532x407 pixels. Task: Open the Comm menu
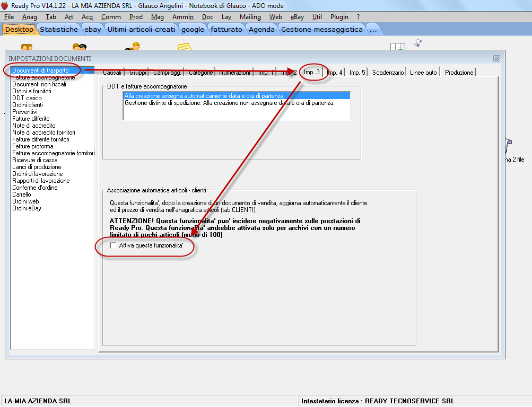(111, 17)
